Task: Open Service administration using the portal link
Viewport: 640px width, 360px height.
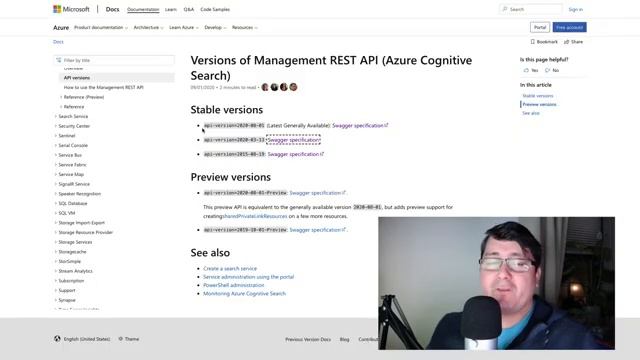Action: 249,277
